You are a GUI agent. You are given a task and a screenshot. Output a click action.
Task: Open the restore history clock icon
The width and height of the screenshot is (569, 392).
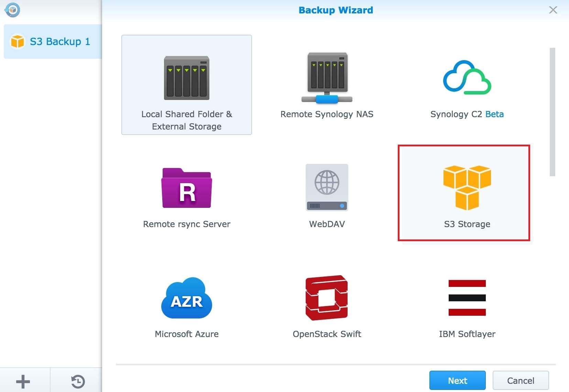pos(78,381)
